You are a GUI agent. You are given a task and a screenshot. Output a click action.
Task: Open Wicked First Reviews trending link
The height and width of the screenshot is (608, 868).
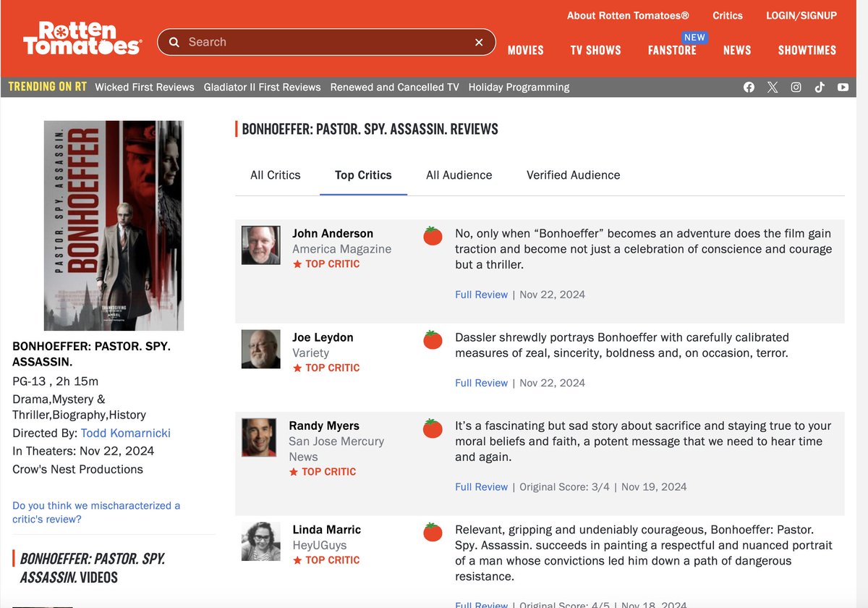[145, 87]
